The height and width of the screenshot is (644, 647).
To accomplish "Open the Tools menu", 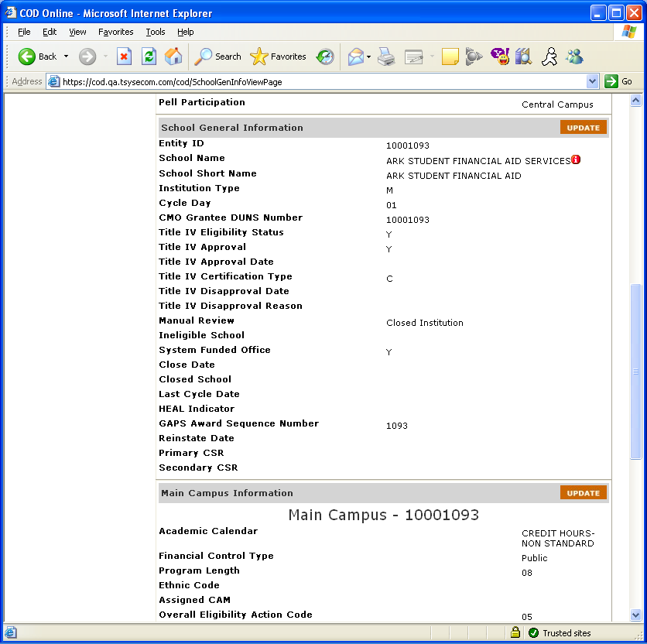I will 156,32.
